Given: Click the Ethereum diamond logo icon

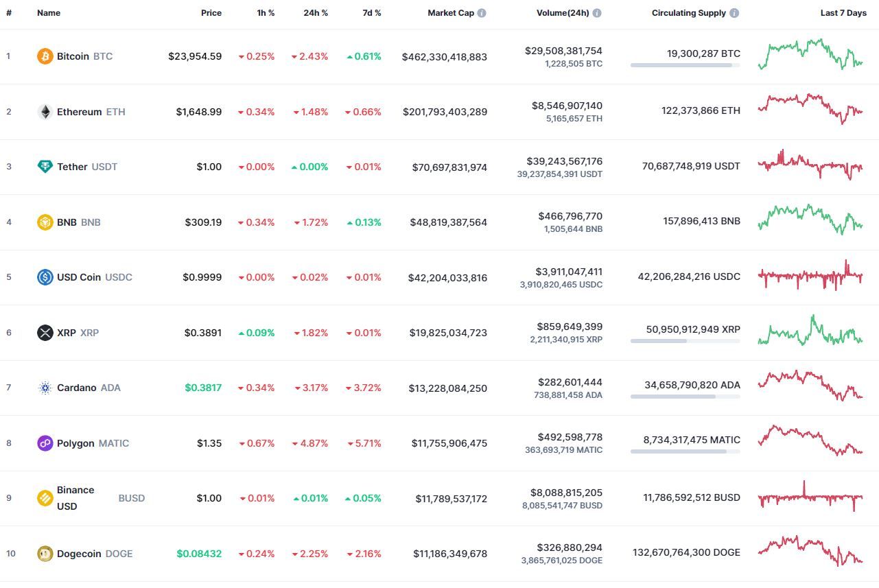Looking at the screenshot, I should click(45, 112).
